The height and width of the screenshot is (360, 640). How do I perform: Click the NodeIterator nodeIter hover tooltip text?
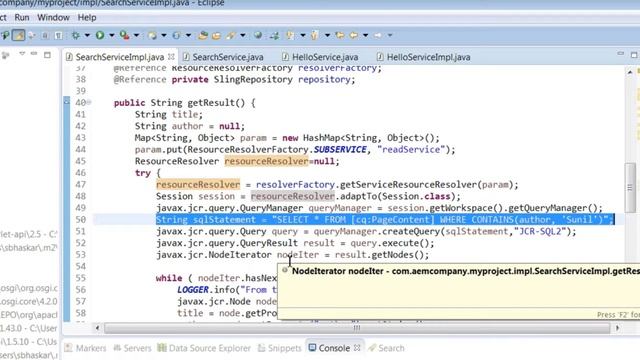pyautogui.click(x=466, y=271)
